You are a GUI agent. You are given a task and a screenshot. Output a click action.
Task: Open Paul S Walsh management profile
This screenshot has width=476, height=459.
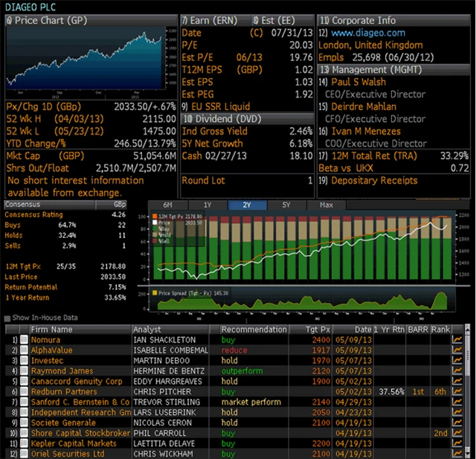[x=358, y=82]
